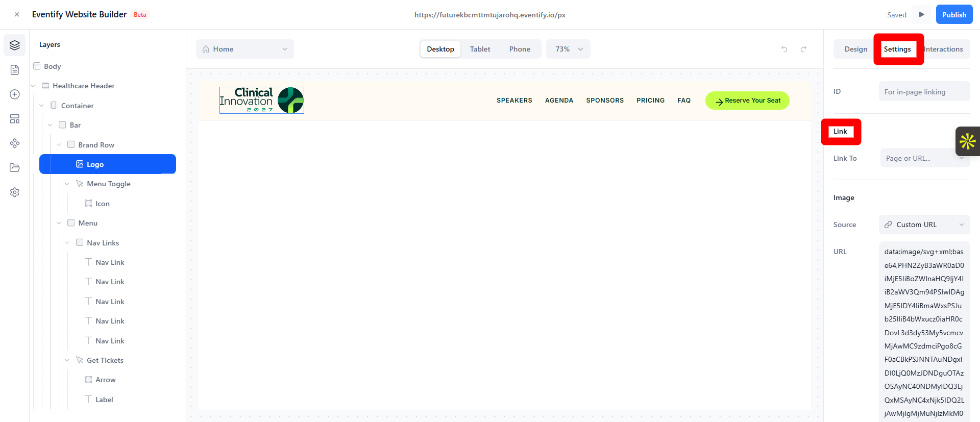Viewport: 980px width, 422px height.
Task: Open the Components sidebar icon
Action: pyautogui.click(x=15, y=143)
